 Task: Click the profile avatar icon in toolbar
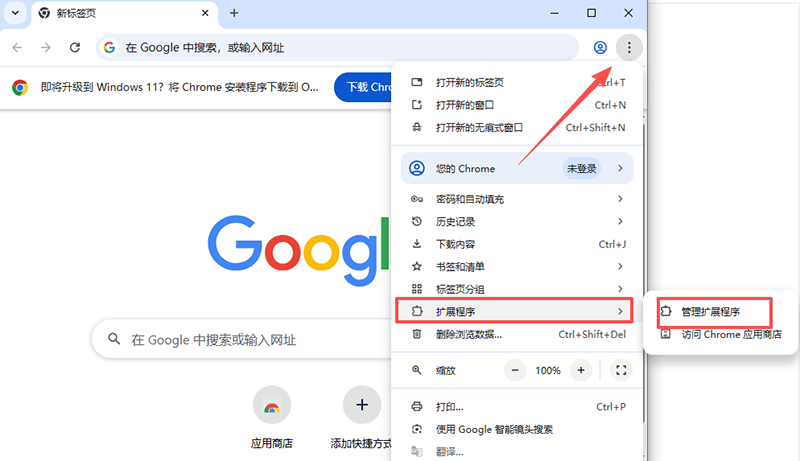point(600,47)
